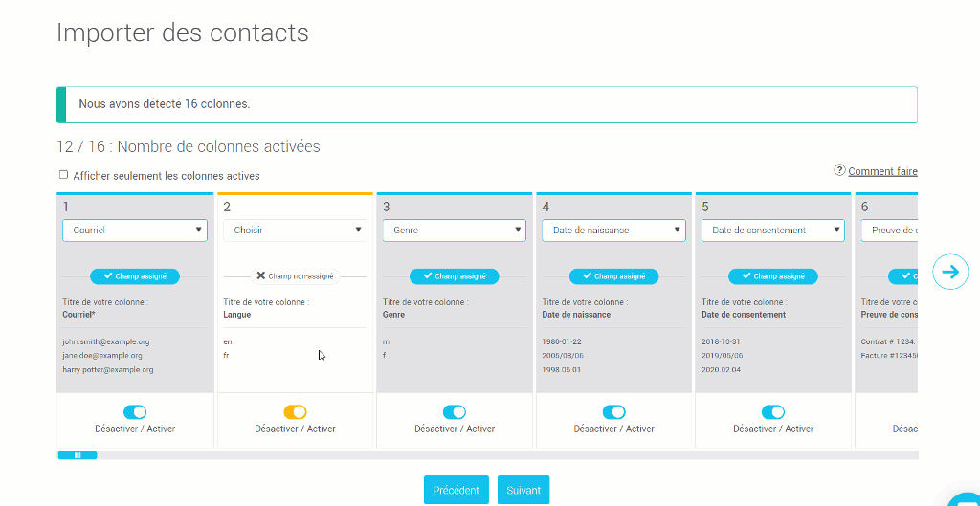Image resolution: width=980 pixels, height=506 pixels.
Task: Toggle the Langue column activation switch
Action: pyautogui.click(x=295, y=412)
